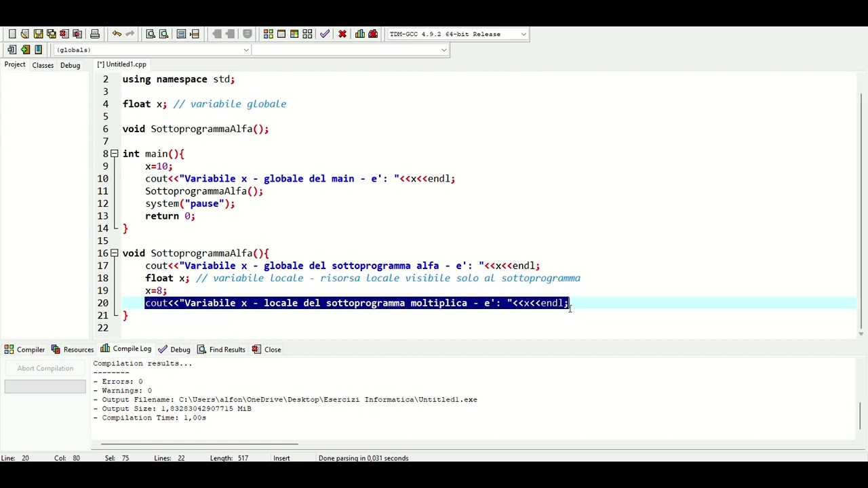
Task: Open Find with the first magnifier icon
Action: (x=151, y=34)
